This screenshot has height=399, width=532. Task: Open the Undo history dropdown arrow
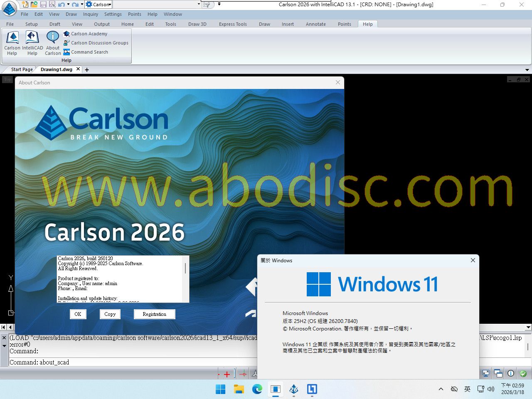(x=68, y=5)
